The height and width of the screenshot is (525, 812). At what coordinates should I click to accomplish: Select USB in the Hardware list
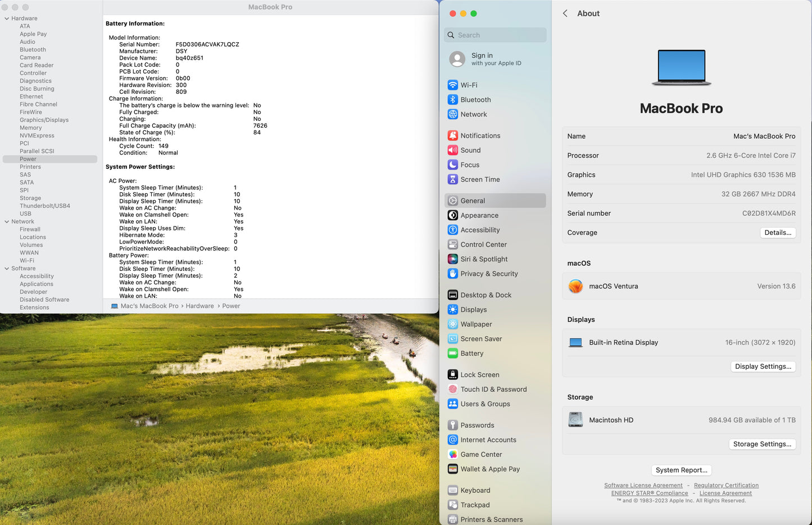click(x=25, y=214)
